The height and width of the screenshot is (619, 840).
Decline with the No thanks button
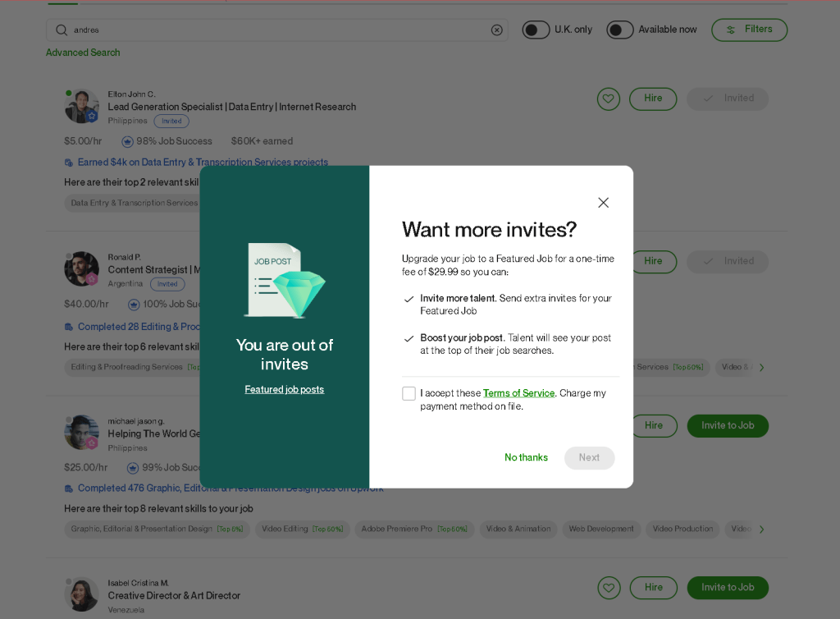click(x=526, y=458)
